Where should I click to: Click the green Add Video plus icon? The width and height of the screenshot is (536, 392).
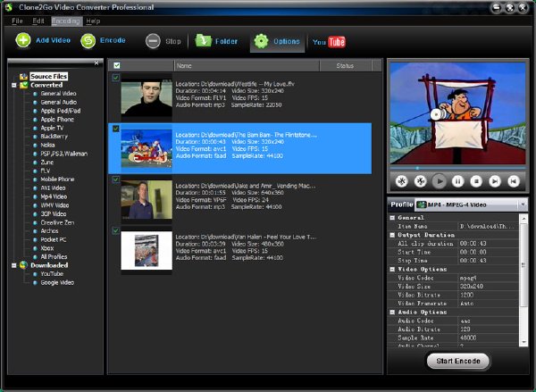23,40
